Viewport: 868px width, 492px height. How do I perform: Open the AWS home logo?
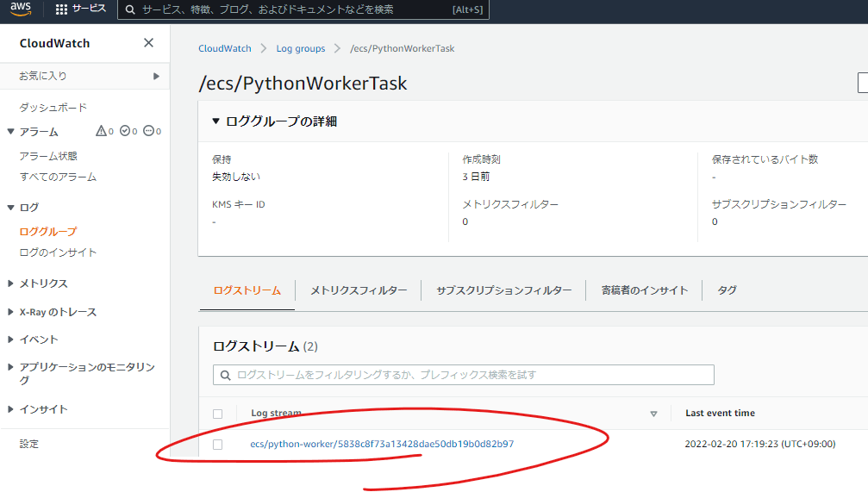click(21, 9)
